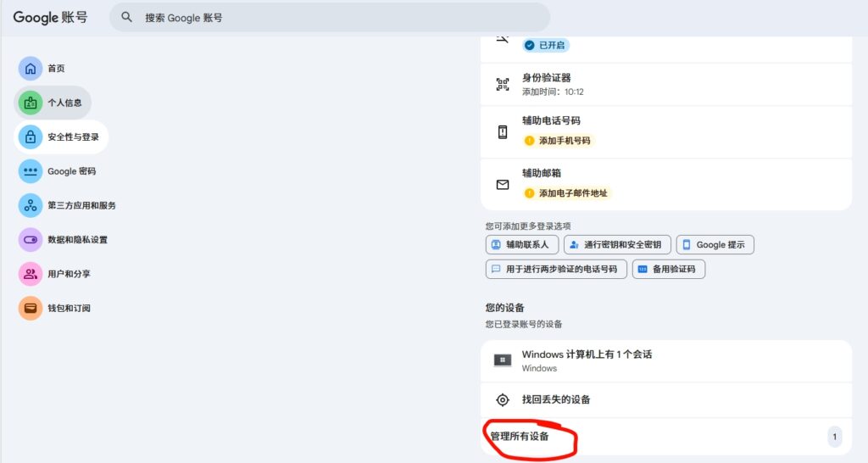
Task: Click the 用于进行两步验证的电话号码 chip
Action: (556, 270)
